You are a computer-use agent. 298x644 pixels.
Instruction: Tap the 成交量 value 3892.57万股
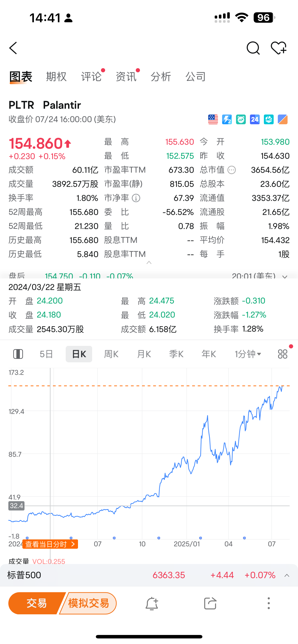tap(75, 184)
